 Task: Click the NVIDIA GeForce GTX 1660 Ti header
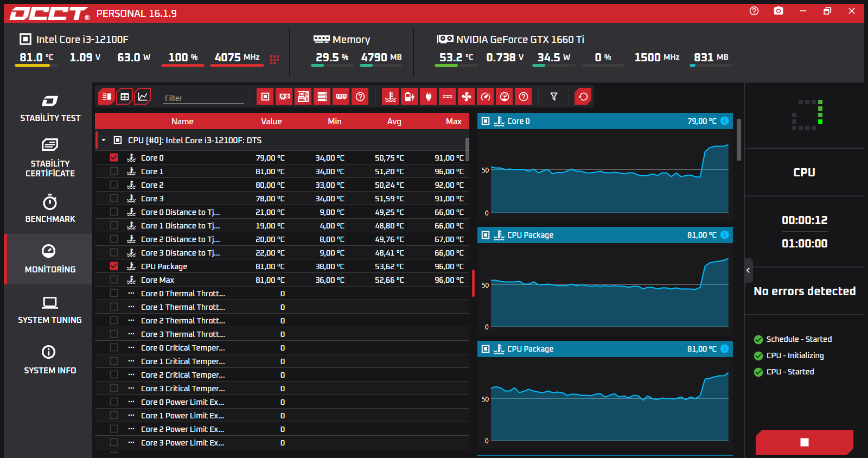point(510,39)
